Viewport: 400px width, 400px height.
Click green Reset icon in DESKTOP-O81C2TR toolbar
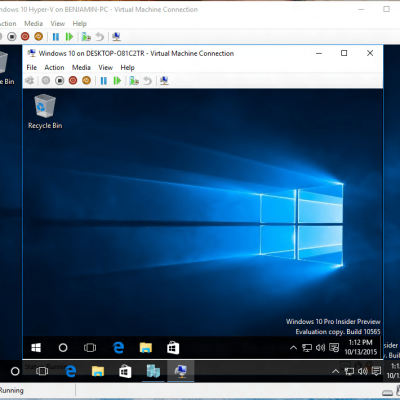[x=117, y=80]
